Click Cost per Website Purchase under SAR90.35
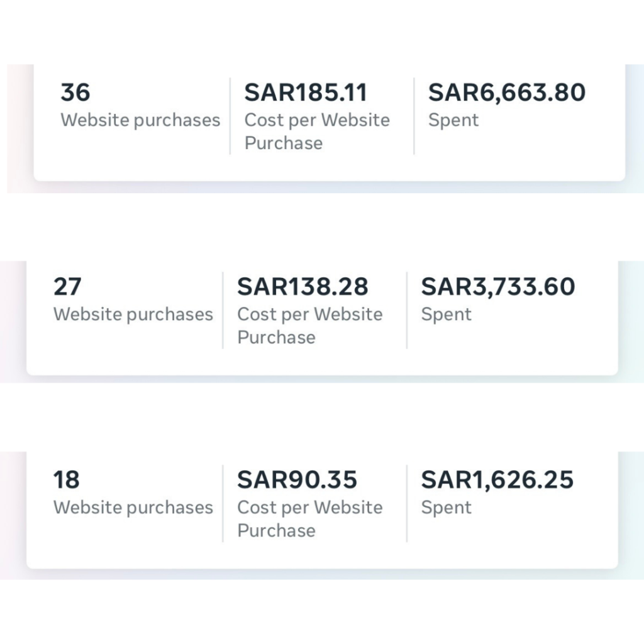Image resolution: width=644 pixels, height=644 pixels. [x=309, y=519]
